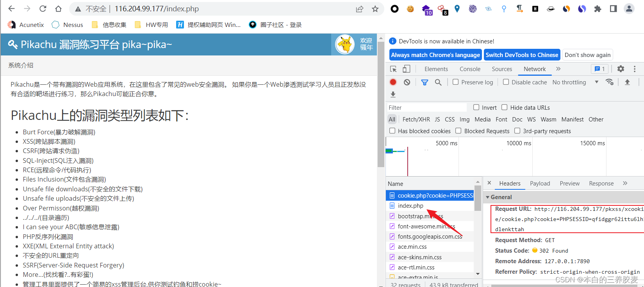Open the Chrome profile avatar menu
The height and width of the screenshot is (287, 644).
click(x=629, y=9)
